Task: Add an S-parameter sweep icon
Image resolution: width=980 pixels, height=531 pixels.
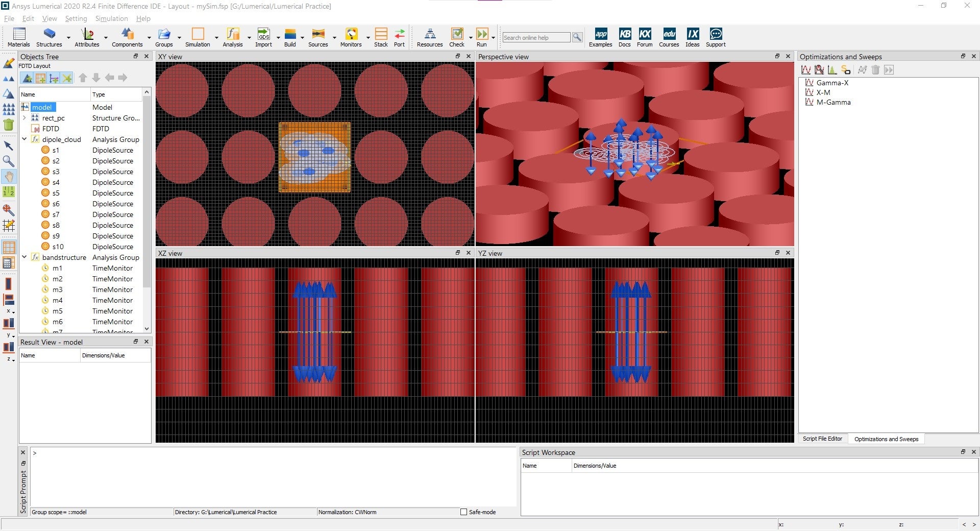Action: 846,70
